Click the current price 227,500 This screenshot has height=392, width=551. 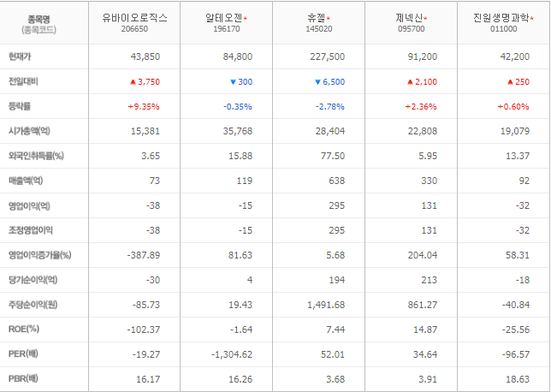click(327, 56)
